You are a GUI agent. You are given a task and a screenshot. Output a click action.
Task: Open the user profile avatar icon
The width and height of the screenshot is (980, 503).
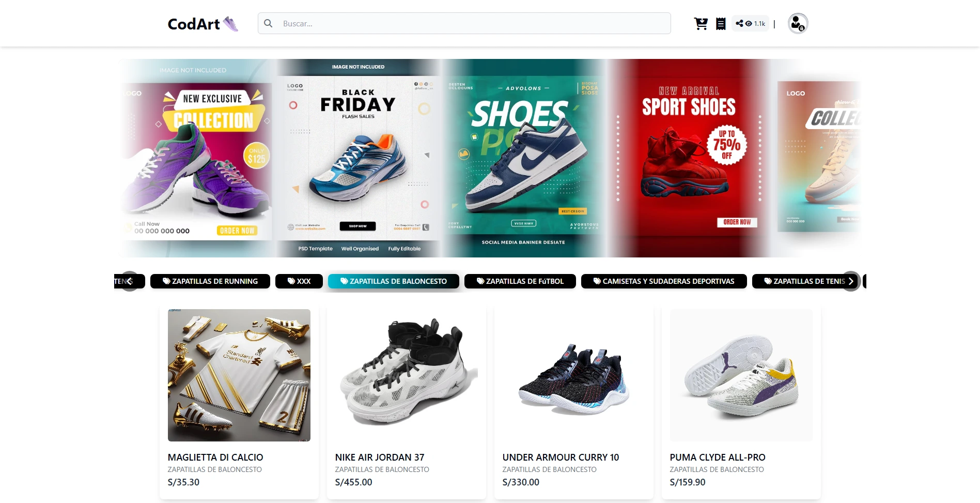tap(798, 23)
